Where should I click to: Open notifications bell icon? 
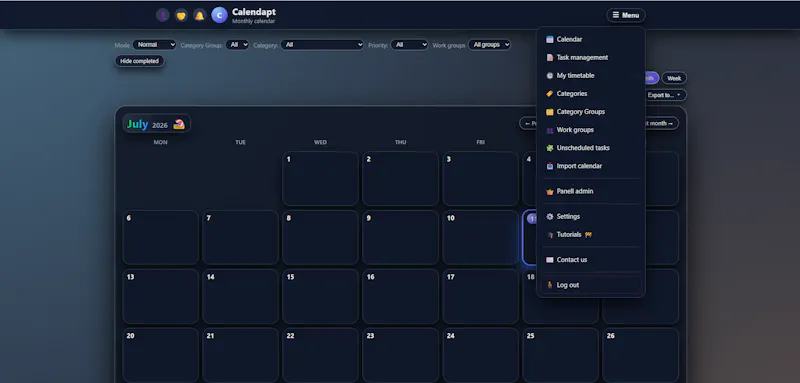[199, 15]
